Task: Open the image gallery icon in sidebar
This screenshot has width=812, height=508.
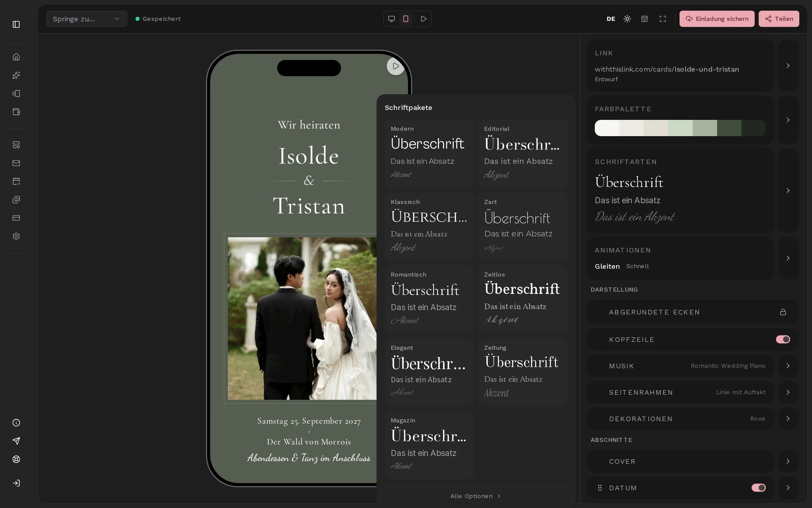Action: (16, 200)
